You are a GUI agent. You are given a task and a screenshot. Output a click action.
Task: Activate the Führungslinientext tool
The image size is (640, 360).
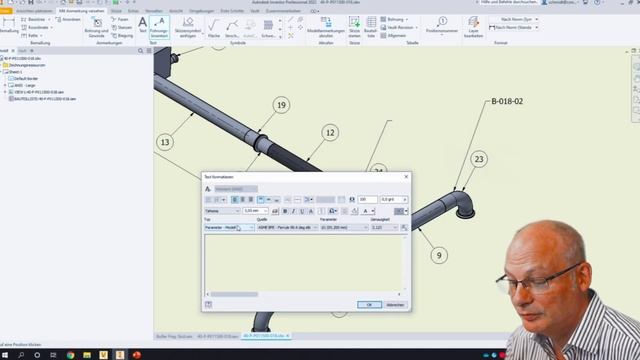click(159, 27)
